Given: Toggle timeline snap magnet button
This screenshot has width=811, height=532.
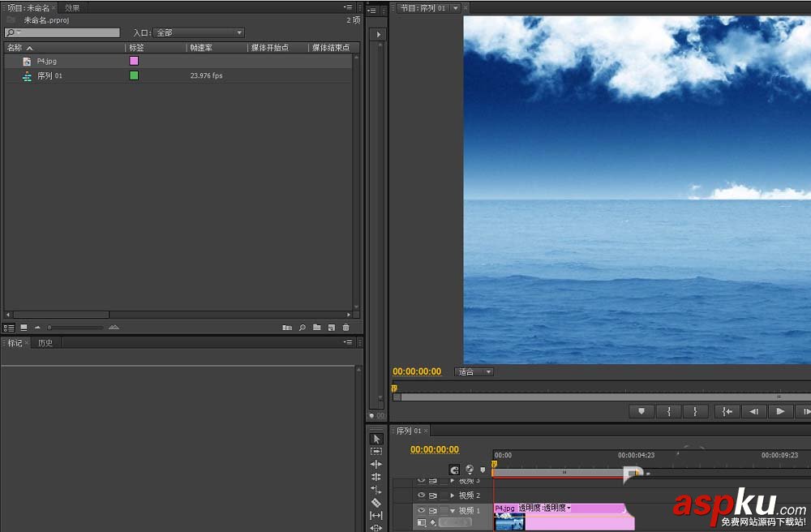Looking at the screenshot, I should [x=455, y=470].
